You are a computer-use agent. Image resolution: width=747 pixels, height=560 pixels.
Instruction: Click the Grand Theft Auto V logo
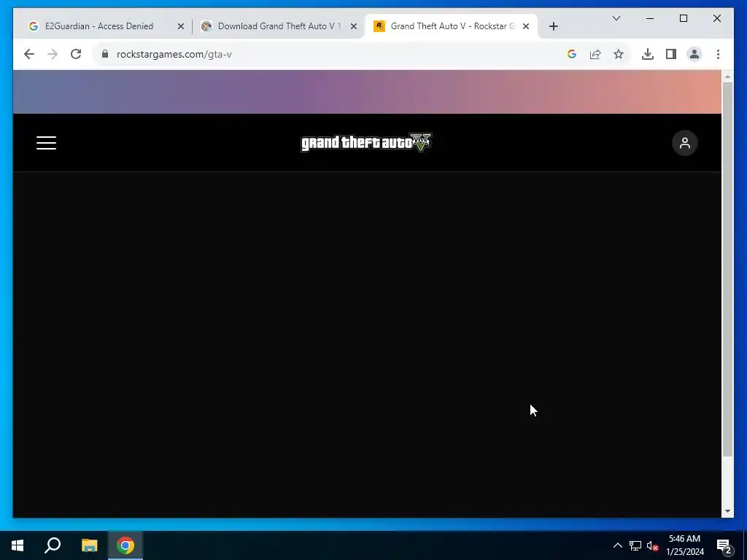click(366, 142)
